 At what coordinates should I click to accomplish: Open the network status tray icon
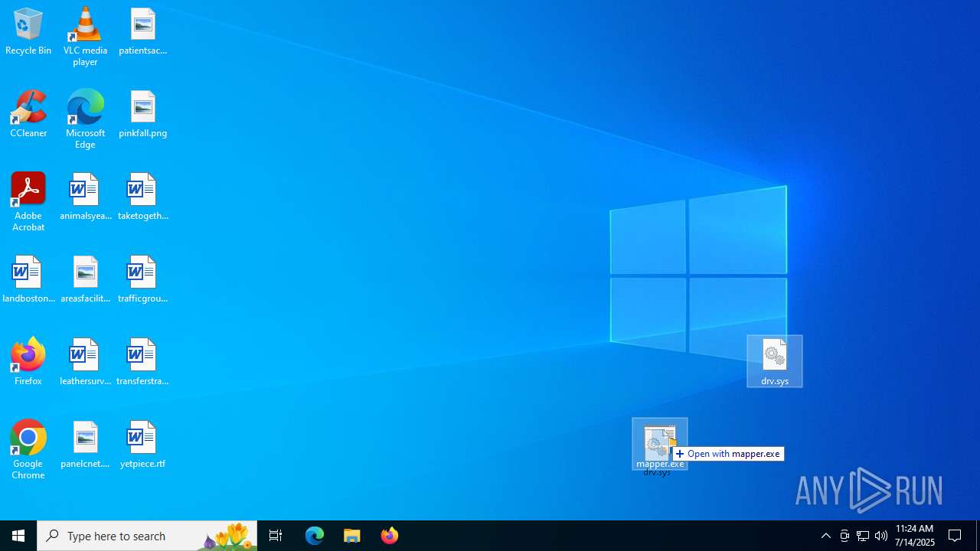point(863,536)
